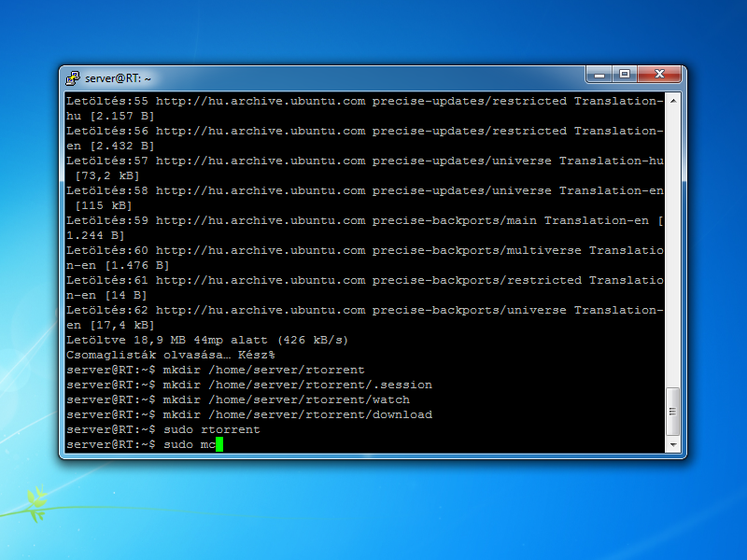The image size is (747, 560).
Task: Close the server@RT PuTTY window
Action: pos(660,75)
